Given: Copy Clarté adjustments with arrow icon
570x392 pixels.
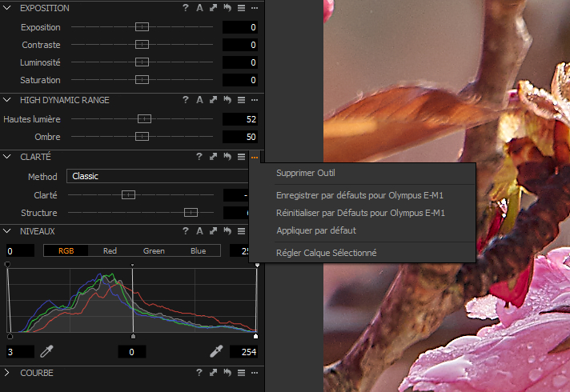Looking at the screenshot, I should tap(214, 157).
